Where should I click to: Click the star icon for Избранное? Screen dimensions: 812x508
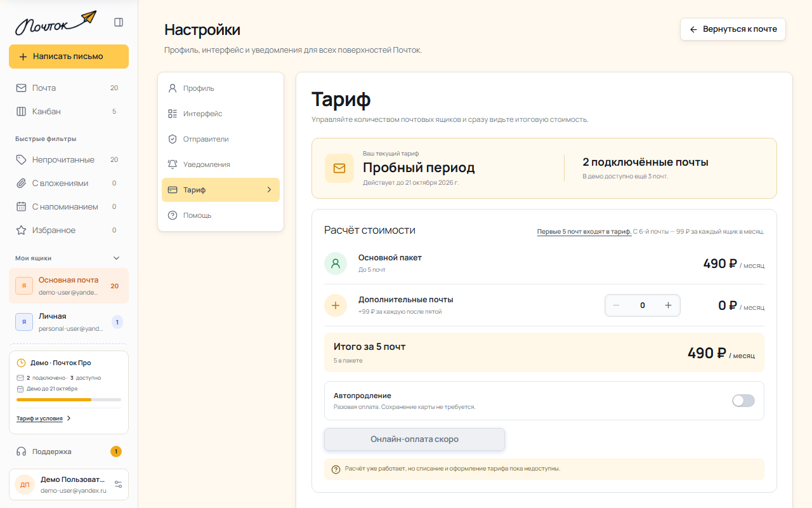point(21,230)
